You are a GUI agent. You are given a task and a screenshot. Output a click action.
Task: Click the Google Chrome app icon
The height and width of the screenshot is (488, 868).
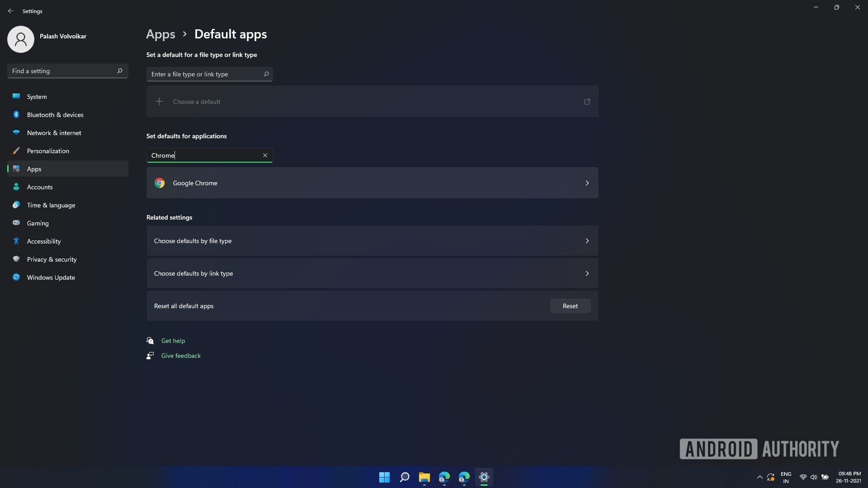159,183
